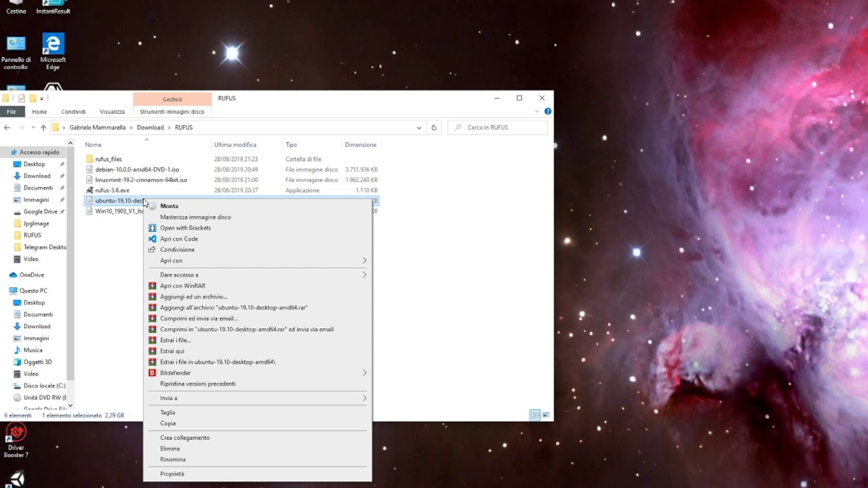
Task: Expand Dare accesso a submenu
Action: 258,274
